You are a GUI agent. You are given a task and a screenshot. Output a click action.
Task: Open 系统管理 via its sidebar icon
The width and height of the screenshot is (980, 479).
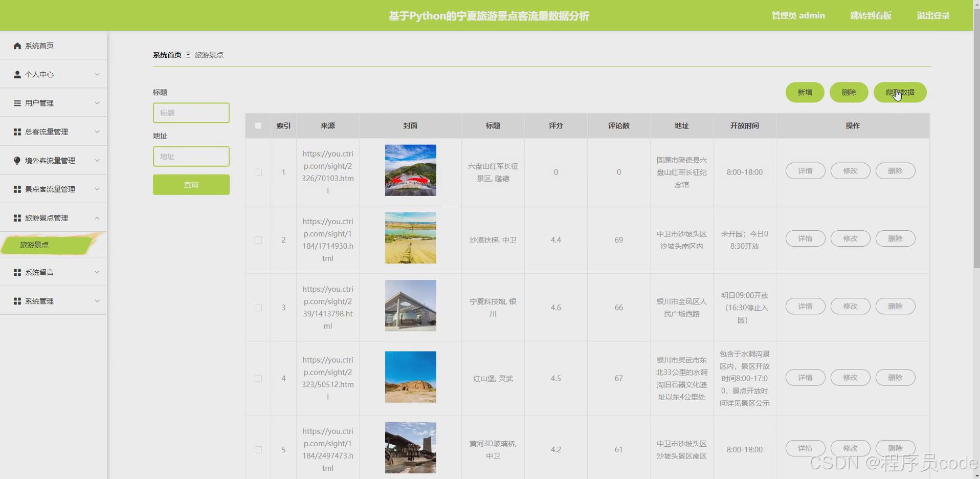(17, 301)
